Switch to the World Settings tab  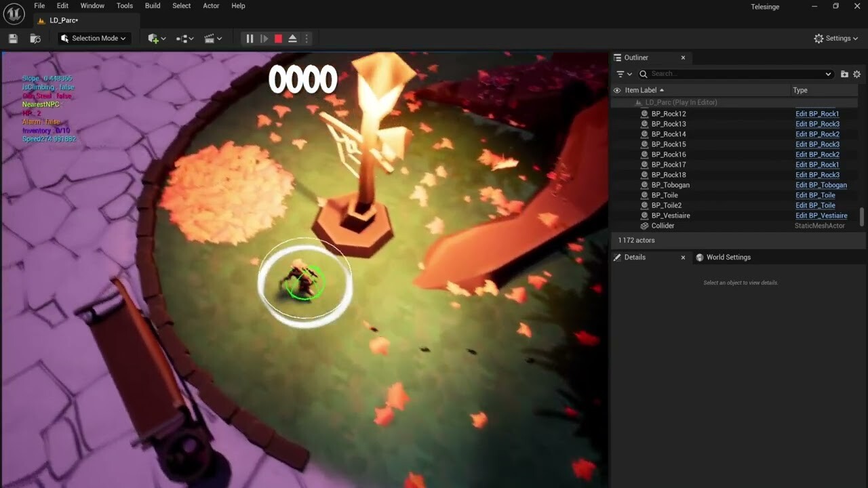click(724, 257)
